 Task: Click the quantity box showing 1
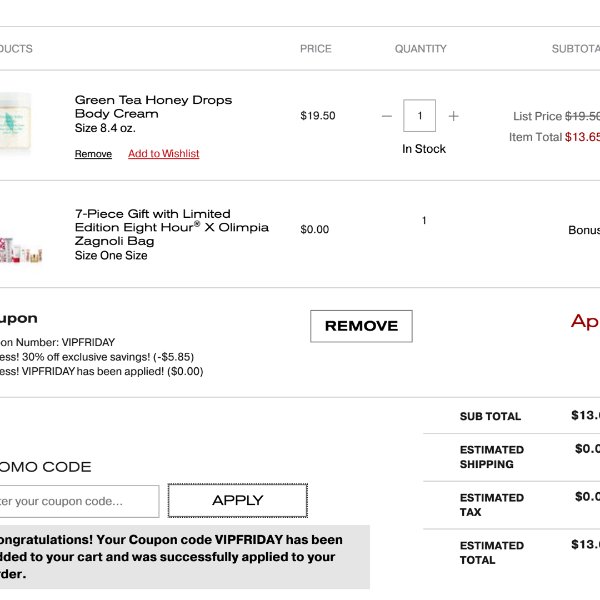point(419,116)
